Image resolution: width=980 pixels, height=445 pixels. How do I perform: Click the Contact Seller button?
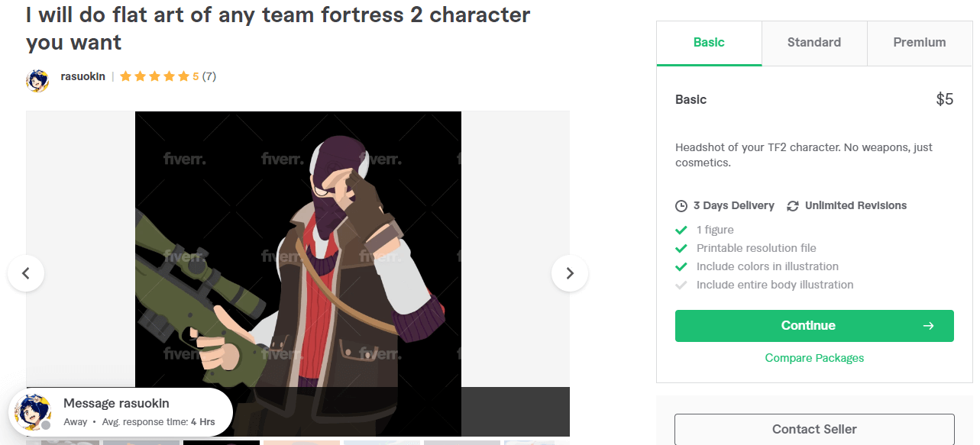[x=814, y=429]
